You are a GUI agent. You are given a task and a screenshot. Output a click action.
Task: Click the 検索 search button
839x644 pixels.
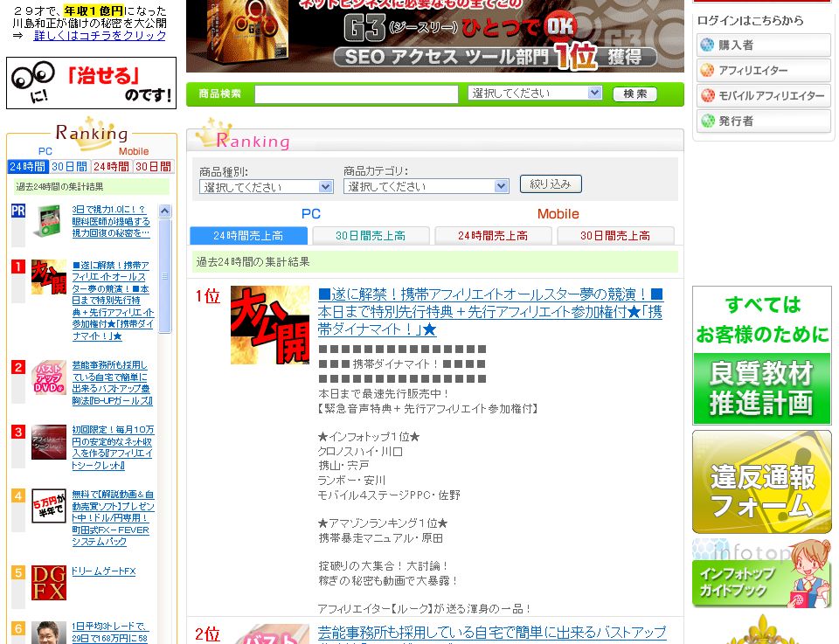click(635, 93)
